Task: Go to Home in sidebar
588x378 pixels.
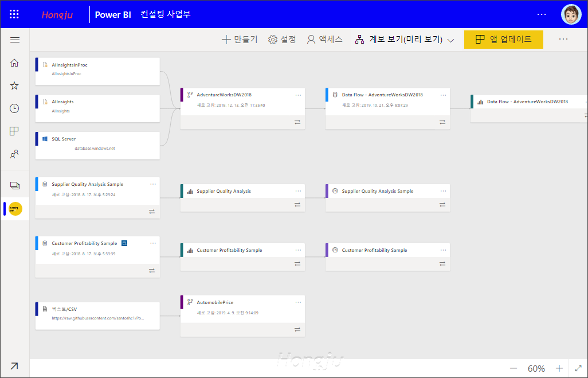Action: pyautogui.click(x=14, y=63)
